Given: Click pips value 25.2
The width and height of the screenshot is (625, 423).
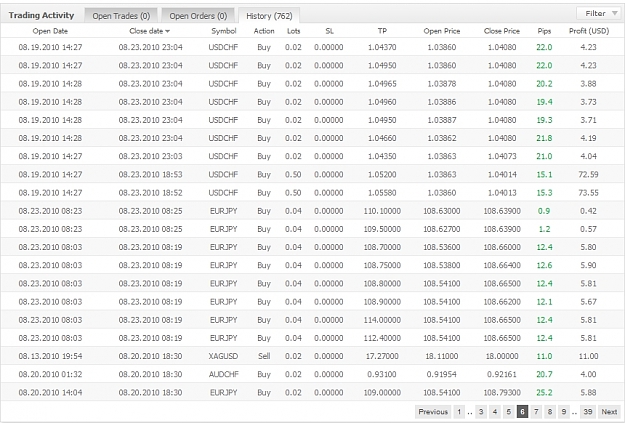Looking at the screenshot, I should (544, 393).
